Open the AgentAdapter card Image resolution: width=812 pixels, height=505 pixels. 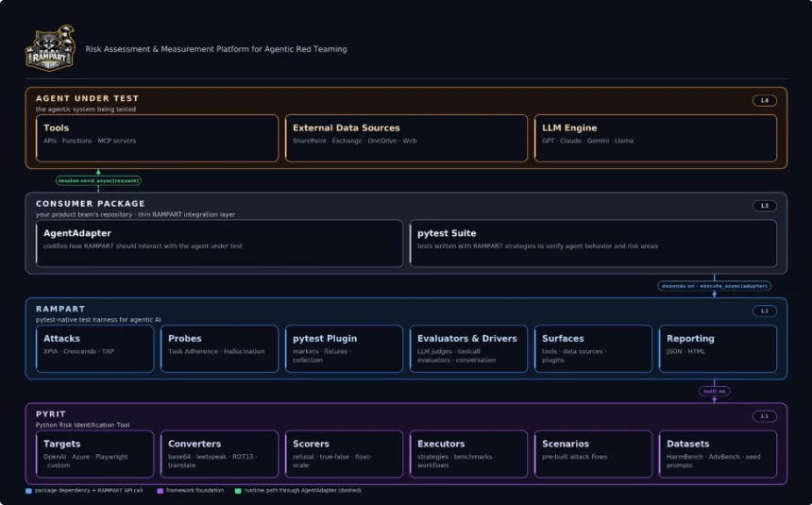click(x=219, y=244)
